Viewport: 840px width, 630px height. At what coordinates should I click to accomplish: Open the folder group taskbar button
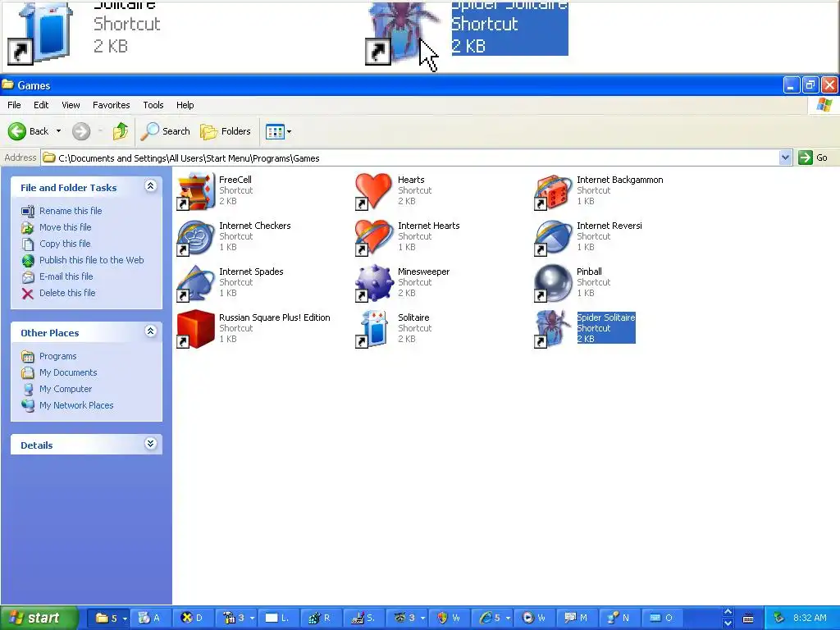click(107, 619)
